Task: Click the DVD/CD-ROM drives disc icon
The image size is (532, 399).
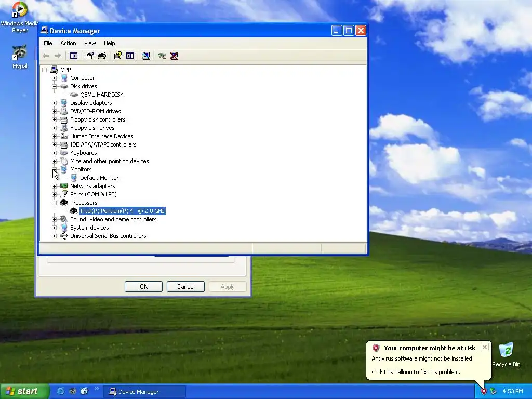Action: [x=64, y=111]
